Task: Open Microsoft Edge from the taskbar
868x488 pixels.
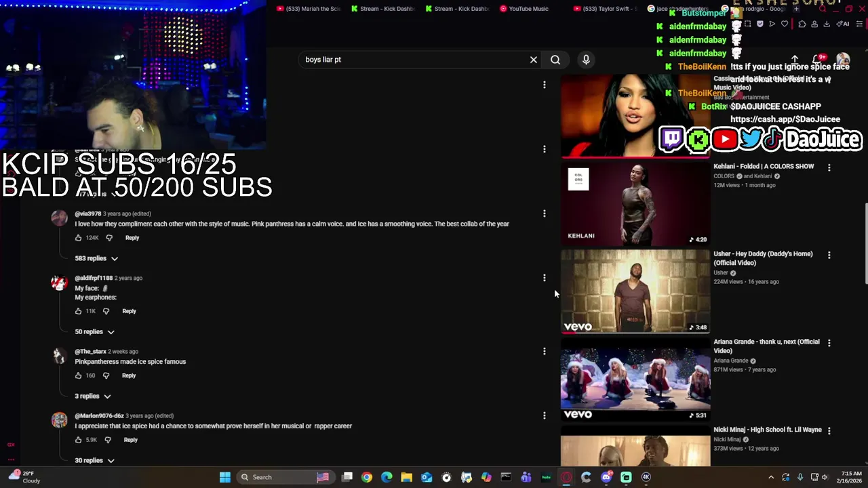Action: coord(387,477)
